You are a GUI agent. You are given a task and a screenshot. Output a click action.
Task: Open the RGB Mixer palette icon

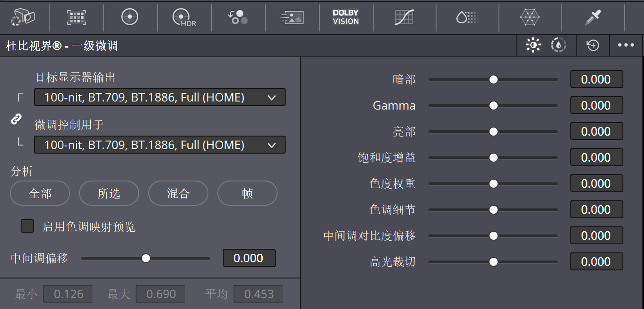238,17
